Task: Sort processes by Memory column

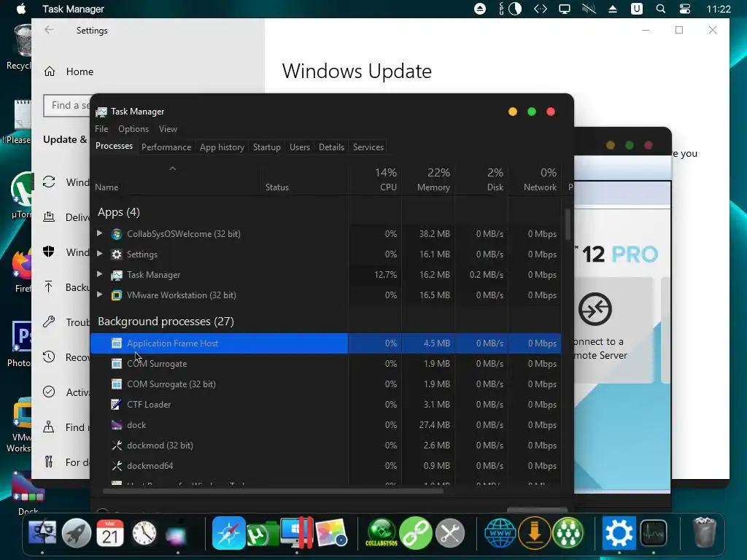Action: [428, 179]
